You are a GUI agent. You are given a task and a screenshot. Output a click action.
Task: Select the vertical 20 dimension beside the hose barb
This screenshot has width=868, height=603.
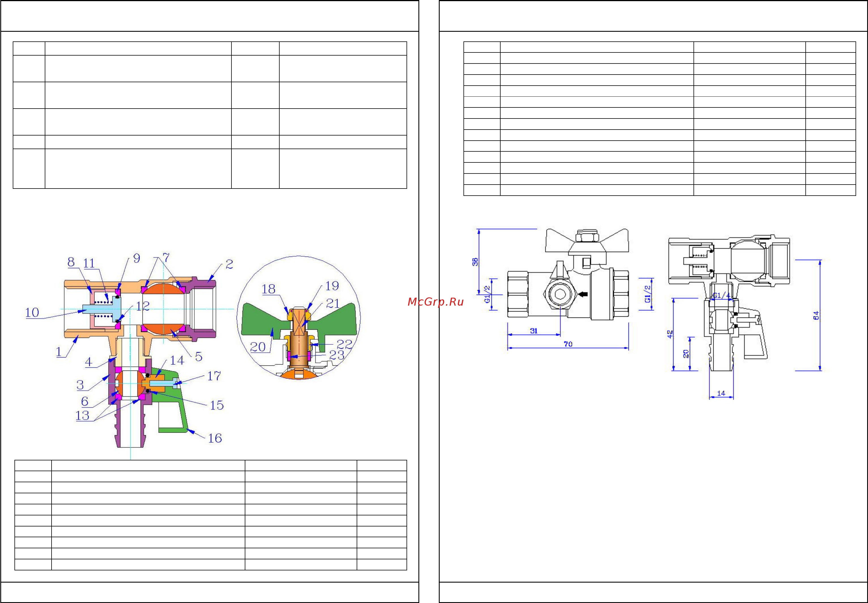(x=686, y=354)
